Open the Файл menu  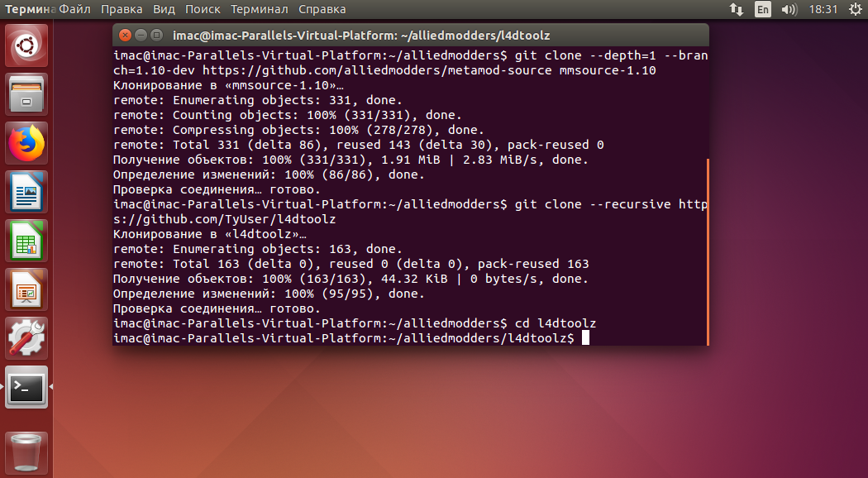(x=74, y=9)
